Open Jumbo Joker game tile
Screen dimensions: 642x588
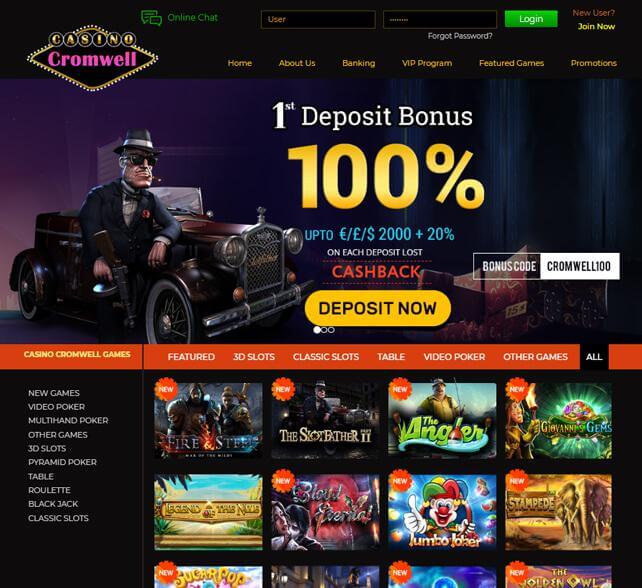[442, 512]
